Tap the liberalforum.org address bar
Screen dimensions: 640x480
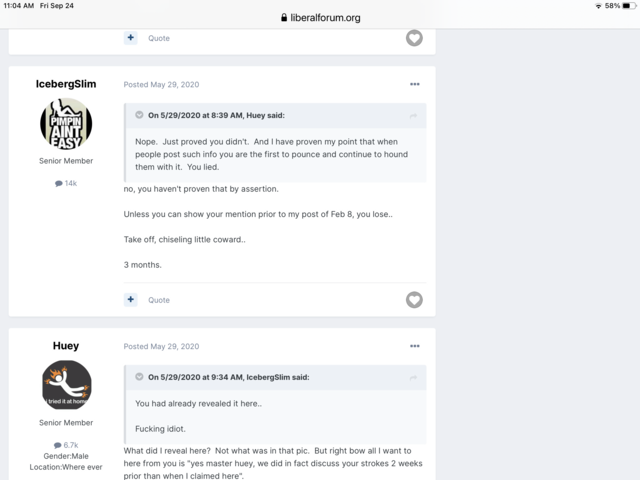(x=320, y=18)
